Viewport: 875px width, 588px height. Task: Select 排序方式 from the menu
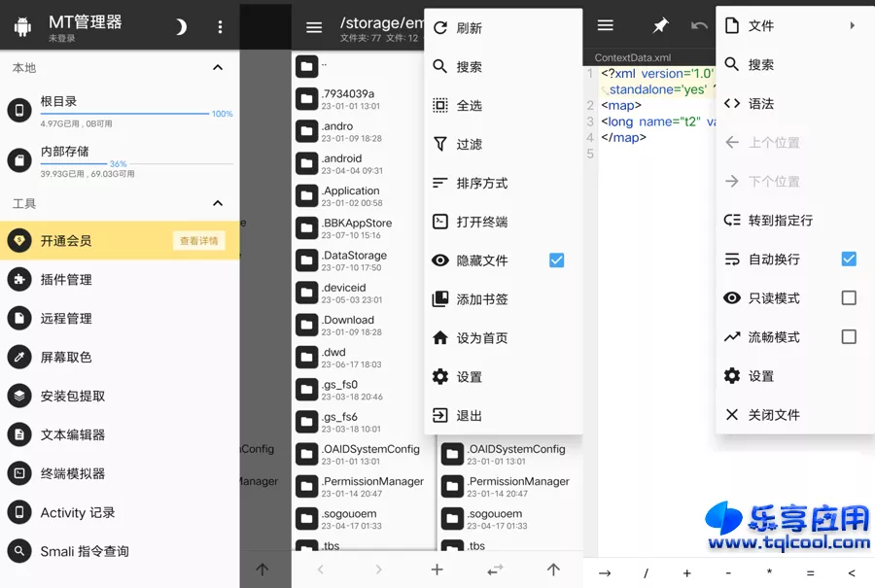pos(482,183)
